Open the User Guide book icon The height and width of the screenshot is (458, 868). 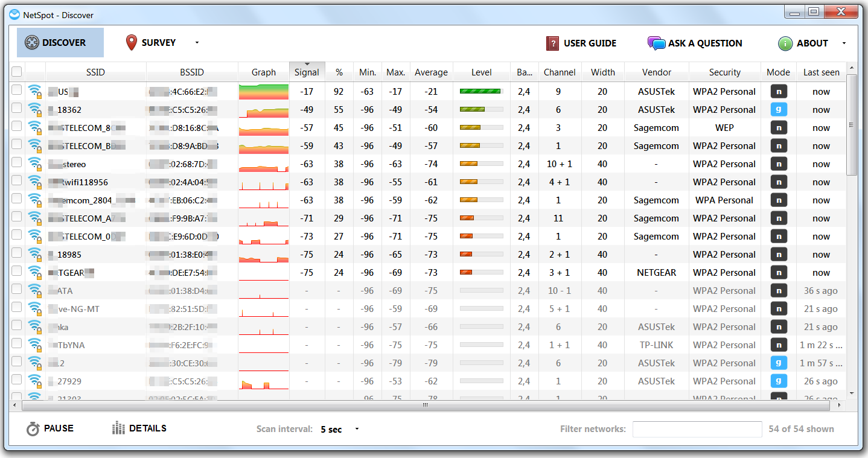click(552, 43)
